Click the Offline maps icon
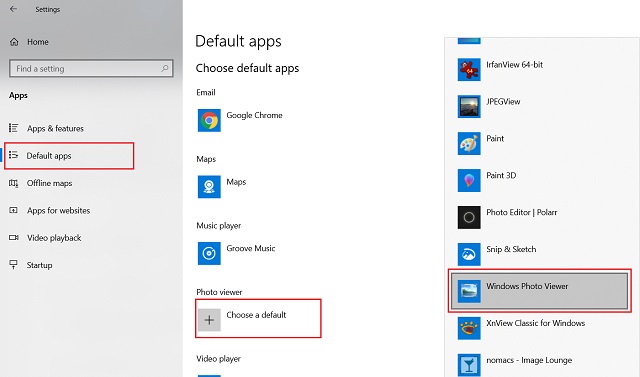The image size is (640, 377). 13,183
